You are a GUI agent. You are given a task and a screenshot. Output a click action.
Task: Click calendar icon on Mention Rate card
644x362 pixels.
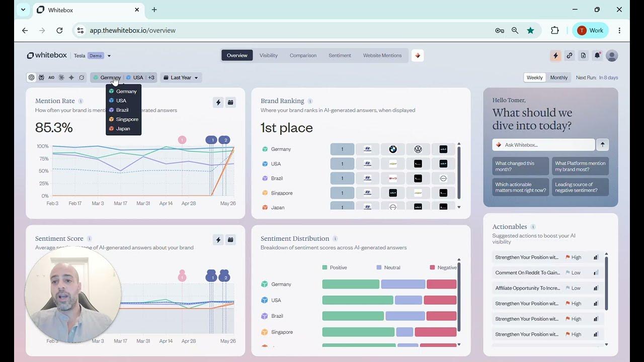[x=230, y=103]
